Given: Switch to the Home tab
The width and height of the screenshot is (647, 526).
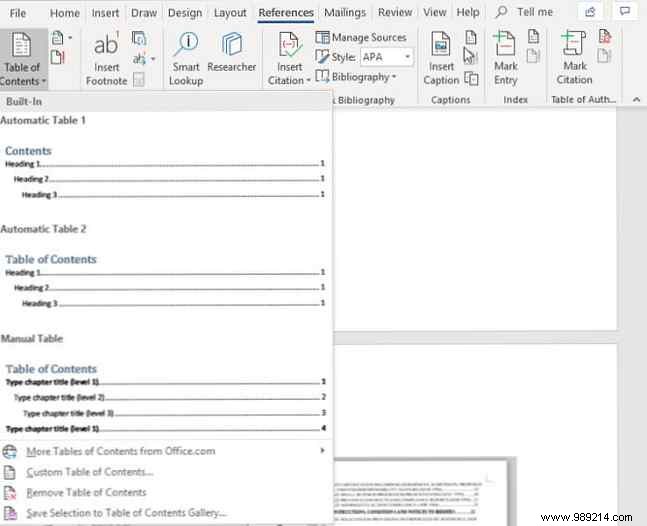Looking at the screenshot, I should (64, 13).
